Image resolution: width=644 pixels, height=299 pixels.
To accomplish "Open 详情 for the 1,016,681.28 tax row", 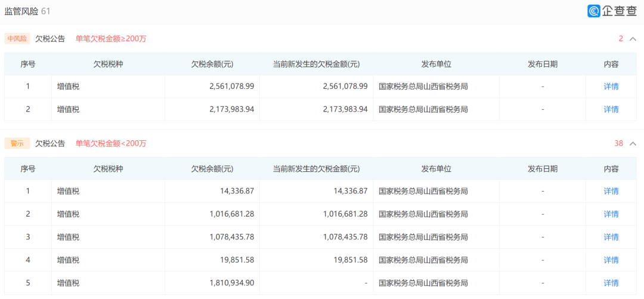I will 611,214.
